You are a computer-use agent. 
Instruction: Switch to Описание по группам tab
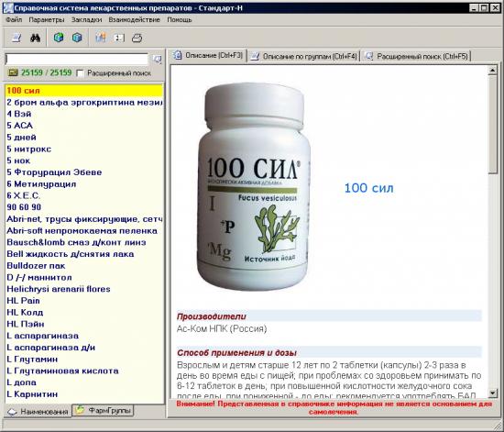pos(303,56)
